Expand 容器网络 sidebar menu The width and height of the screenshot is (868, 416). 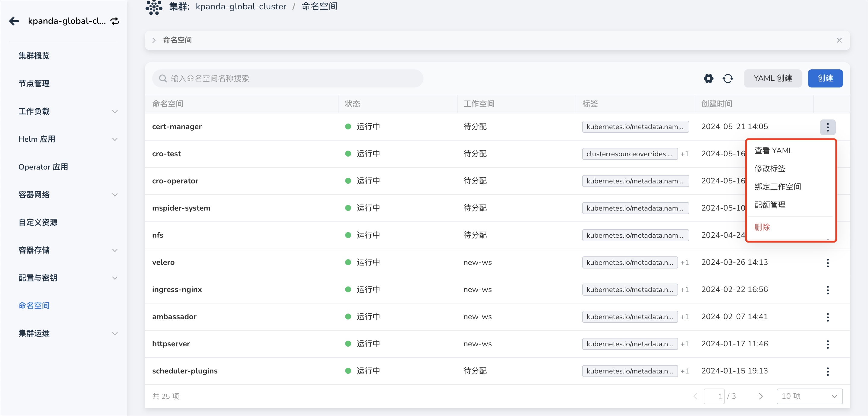(115, 195)
